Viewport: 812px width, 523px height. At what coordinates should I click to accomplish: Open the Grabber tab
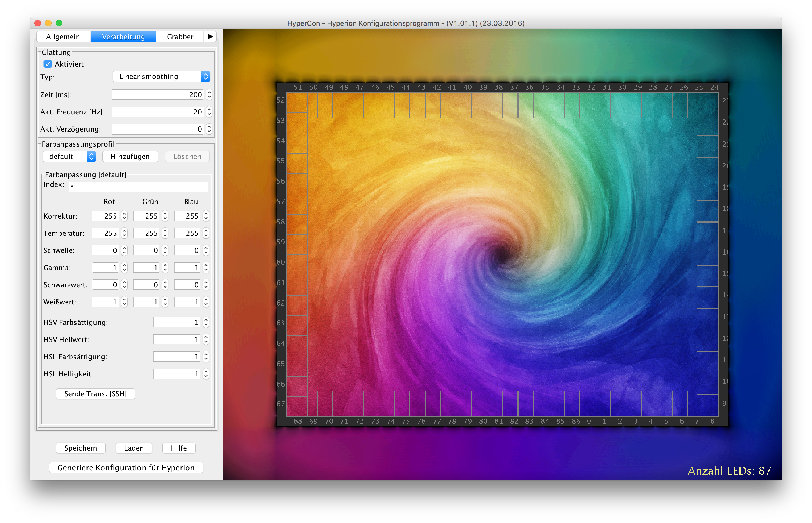coord(180,37)
